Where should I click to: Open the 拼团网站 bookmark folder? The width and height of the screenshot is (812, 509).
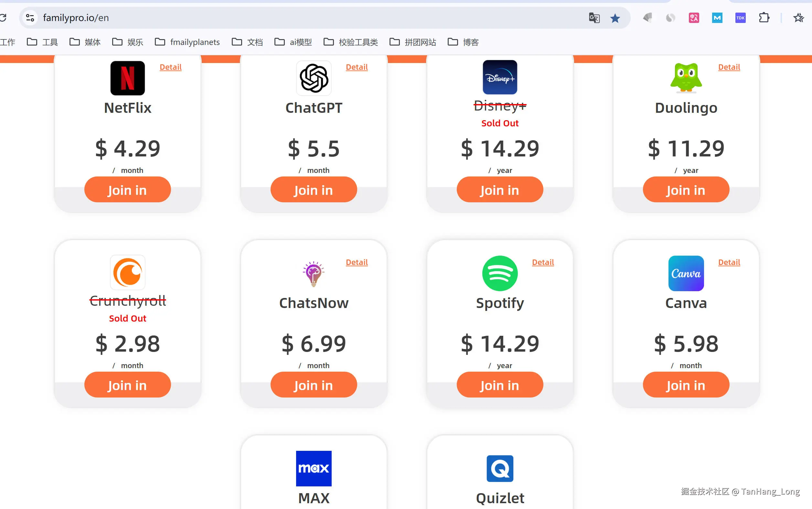click(x=413, y=42)
